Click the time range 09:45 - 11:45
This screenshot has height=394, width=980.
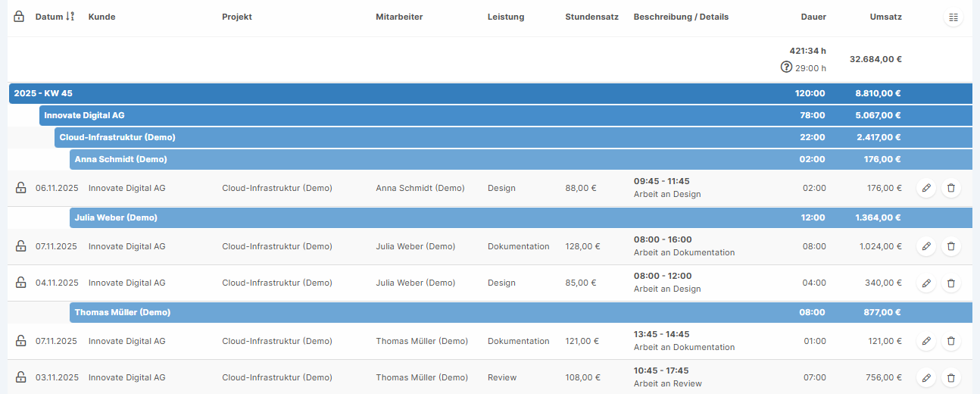[x=662, y=181]
